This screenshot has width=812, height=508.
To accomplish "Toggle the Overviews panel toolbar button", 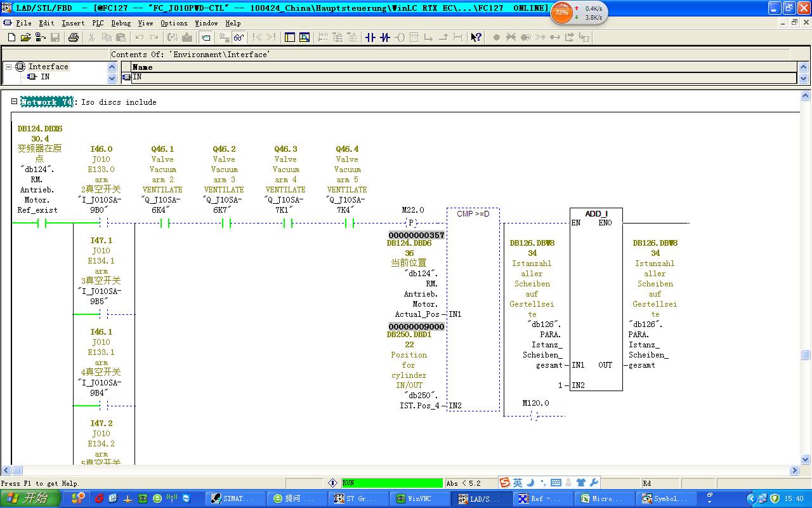I will 290,37.
